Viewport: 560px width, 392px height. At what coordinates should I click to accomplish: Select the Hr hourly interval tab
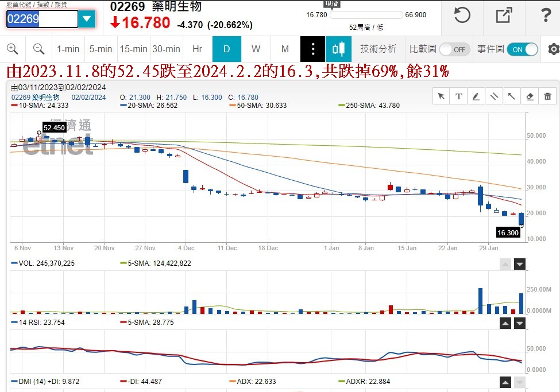click(x=197, y=49)
